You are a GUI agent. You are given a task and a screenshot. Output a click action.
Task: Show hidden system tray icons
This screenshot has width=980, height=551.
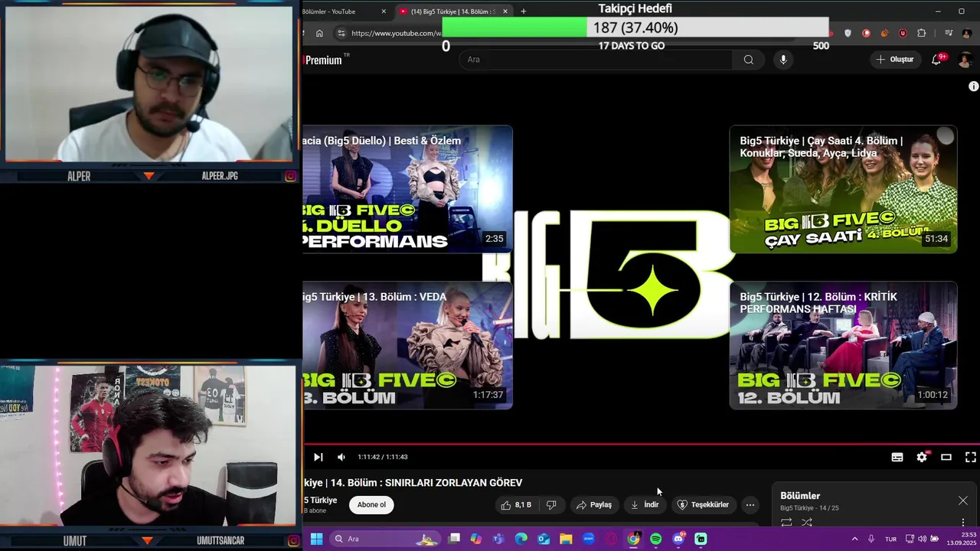pyautogui.click(x=854, y=539)
